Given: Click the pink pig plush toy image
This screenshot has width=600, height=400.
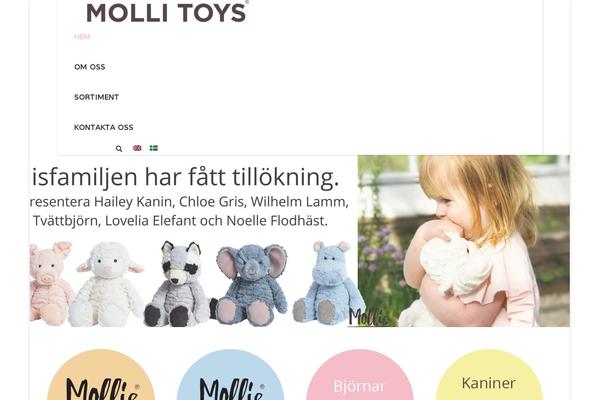Looking at the screenshot, I should tap(51, 282).
